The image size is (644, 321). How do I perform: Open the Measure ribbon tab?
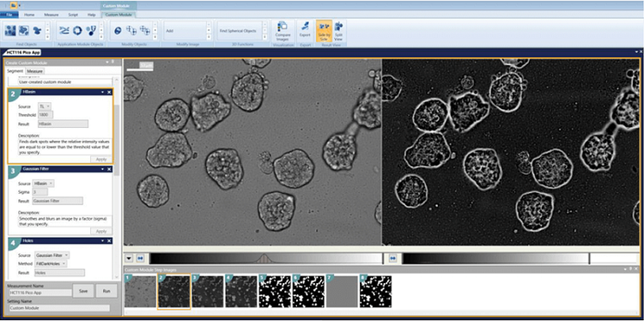coord(52,15)
